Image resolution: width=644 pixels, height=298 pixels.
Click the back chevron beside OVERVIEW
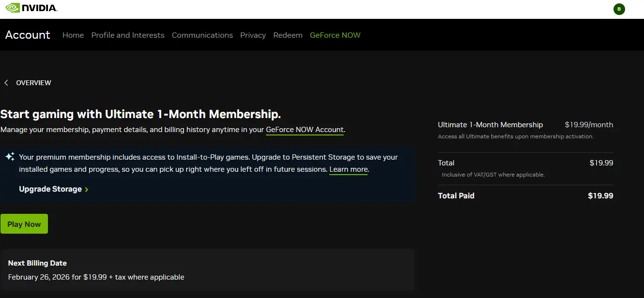coord(6,83)
